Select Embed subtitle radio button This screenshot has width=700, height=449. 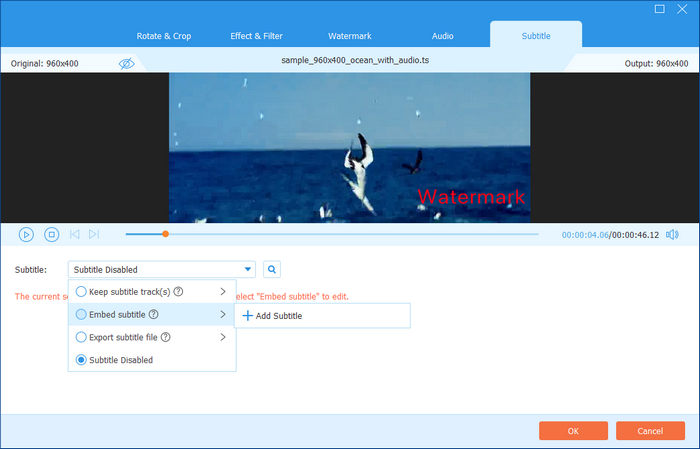click(x=81, y=314)
